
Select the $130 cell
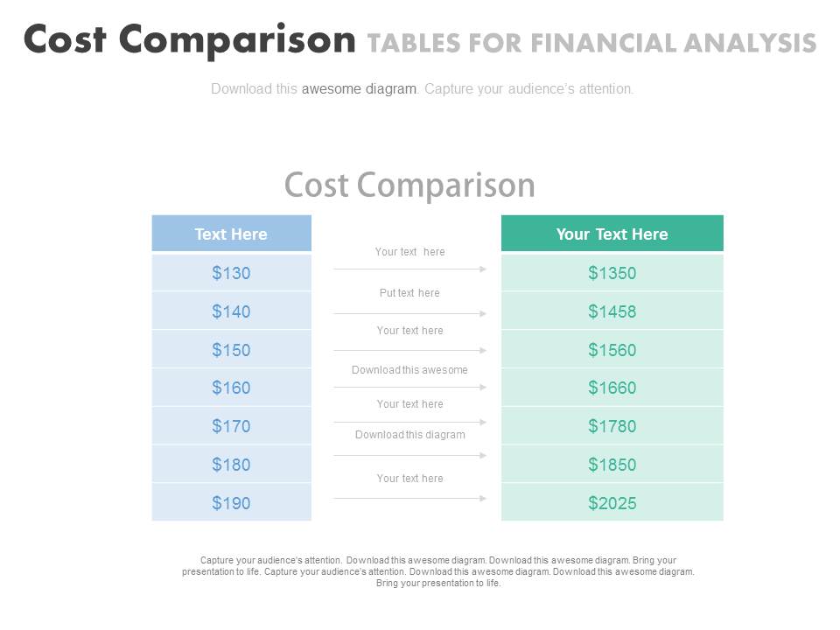click(x=231, y=273)
